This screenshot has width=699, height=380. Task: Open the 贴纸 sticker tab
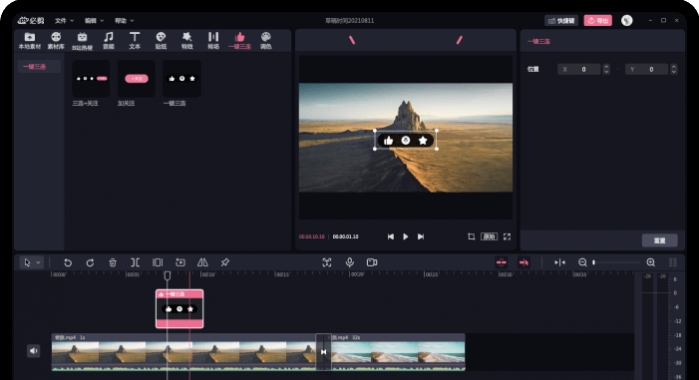pos(160,41)
